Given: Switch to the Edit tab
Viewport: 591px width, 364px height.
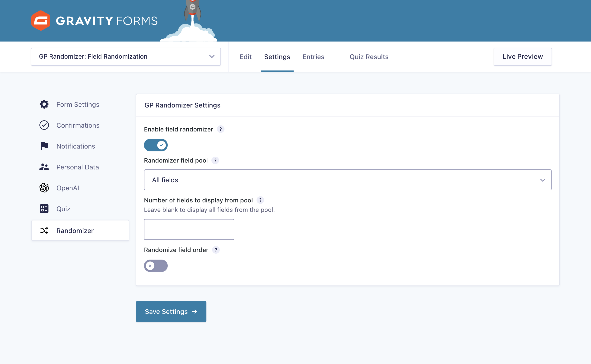Looking at the screenshot, I should pyautogui.click(x=246, y=57).
